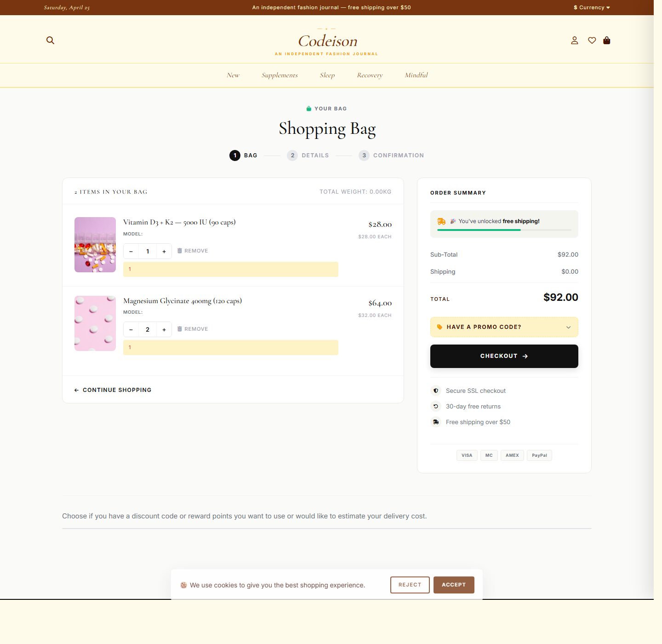The height and width of the screenshot is (644, 662).
Task: Click the $92.00 total amount
Action: 561,297
